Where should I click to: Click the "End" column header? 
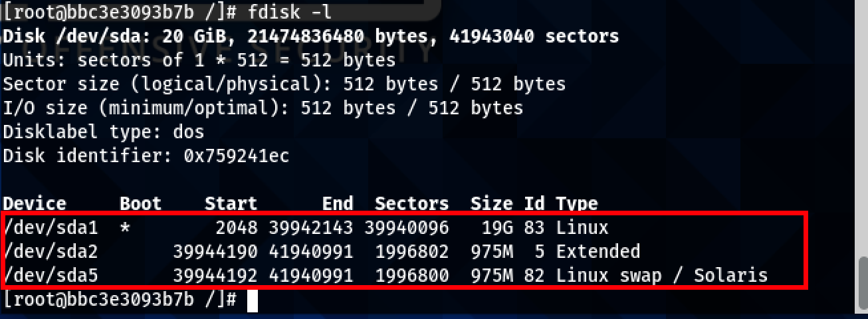tap(338, 203)
